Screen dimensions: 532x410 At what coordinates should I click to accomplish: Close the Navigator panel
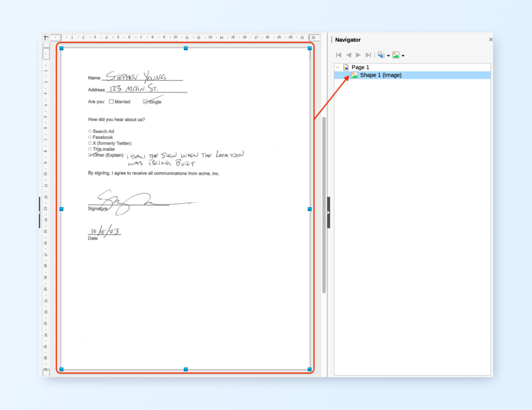point(491,40)
